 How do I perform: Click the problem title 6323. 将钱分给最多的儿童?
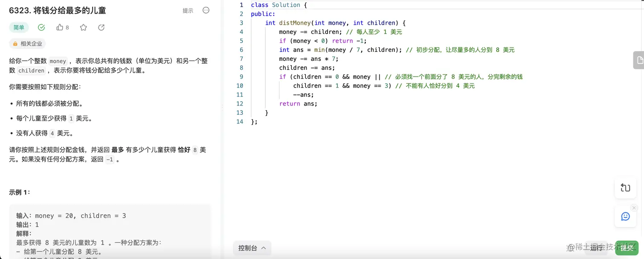(x=57, y=11)
